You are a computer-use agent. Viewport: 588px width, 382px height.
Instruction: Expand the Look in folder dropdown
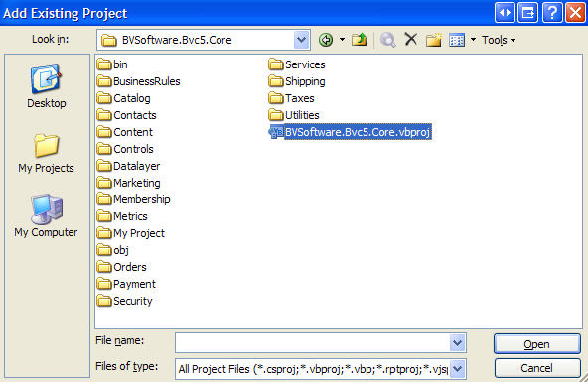(301, 40)
